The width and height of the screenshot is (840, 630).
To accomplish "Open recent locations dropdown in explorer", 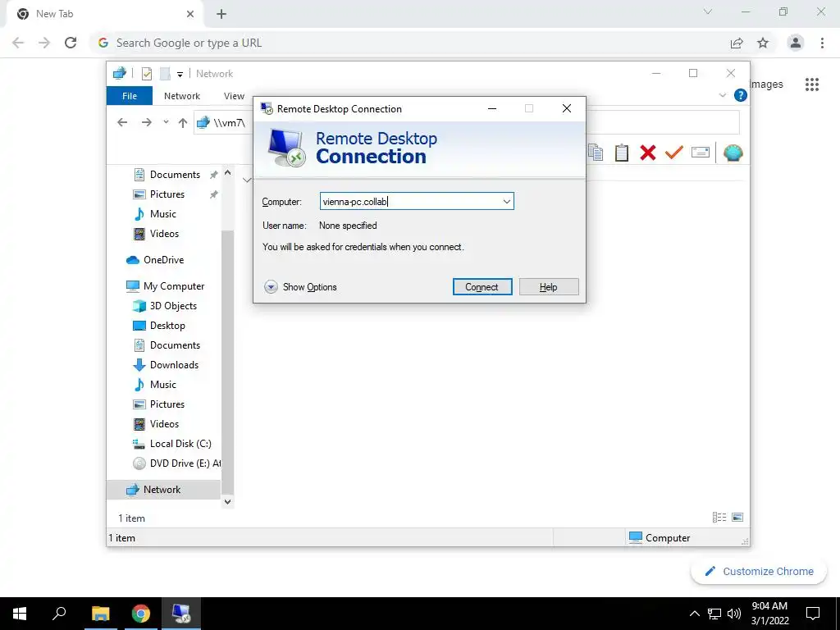I will (x=166, y=123).
